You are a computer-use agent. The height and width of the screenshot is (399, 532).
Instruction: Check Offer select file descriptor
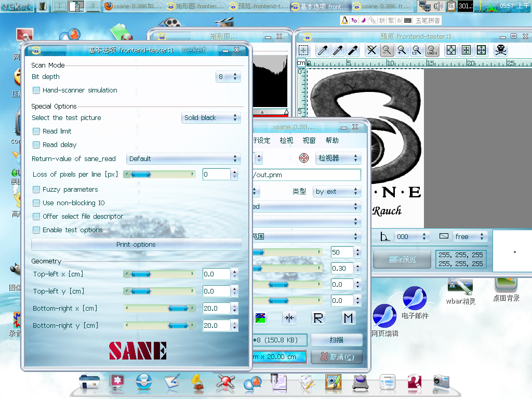click(36, 217)
